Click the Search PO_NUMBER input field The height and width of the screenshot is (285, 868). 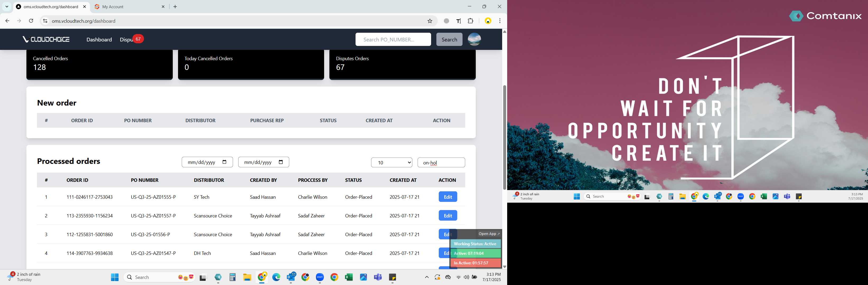pos(393,39)
